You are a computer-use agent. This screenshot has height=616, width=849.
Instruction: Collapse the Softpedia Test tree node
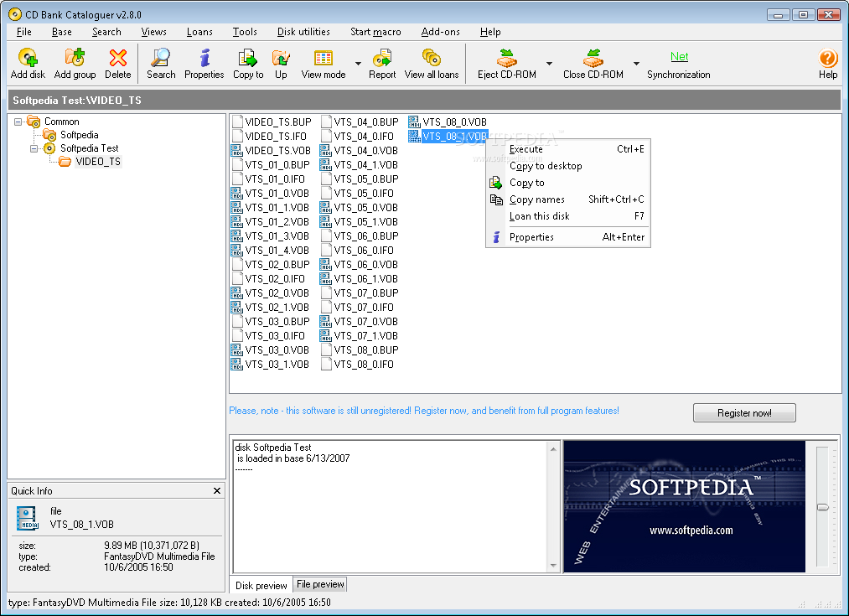tap(34, 148)
